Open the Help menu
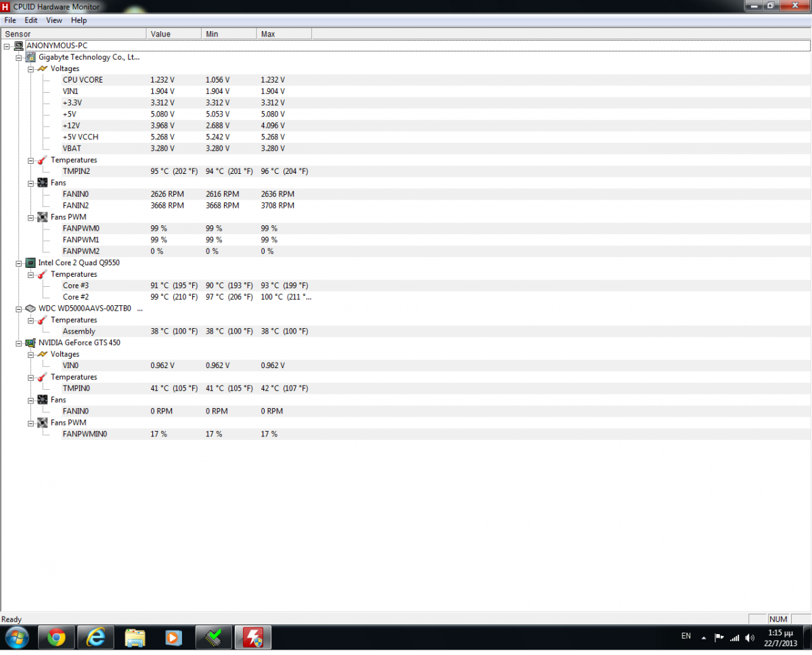812x655 pixels. [x=79, y=20]
